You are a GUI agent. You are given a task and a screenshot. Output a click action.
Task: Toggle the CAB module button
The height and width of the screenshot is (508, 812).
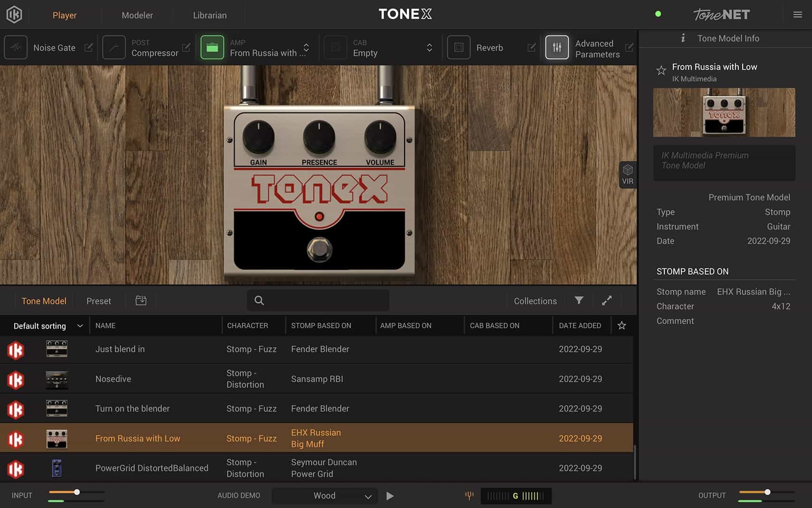(335, 48)
